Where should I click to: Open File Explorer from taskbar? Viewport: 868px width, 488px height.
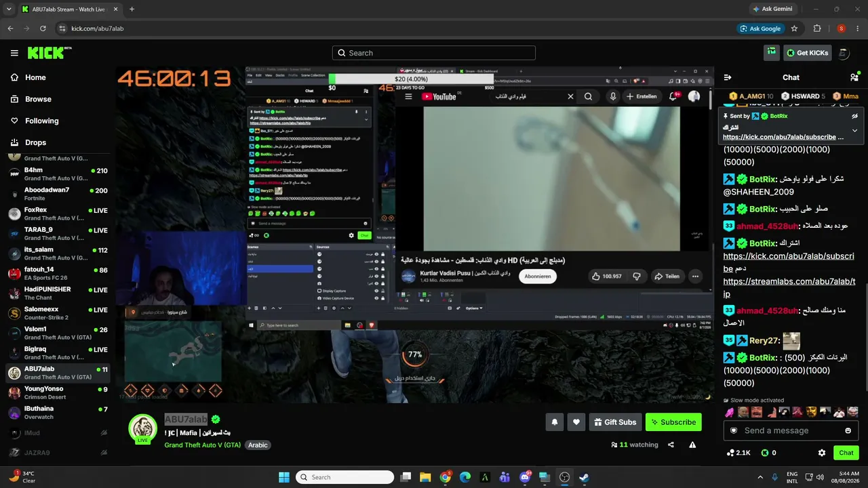tap(425, 477)
